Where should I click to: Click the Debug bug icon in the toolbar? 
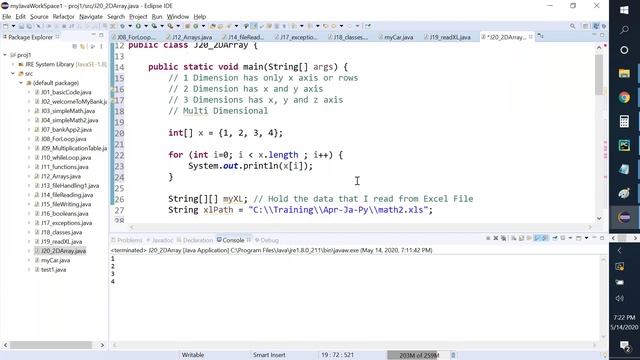[x=122, y=26]
